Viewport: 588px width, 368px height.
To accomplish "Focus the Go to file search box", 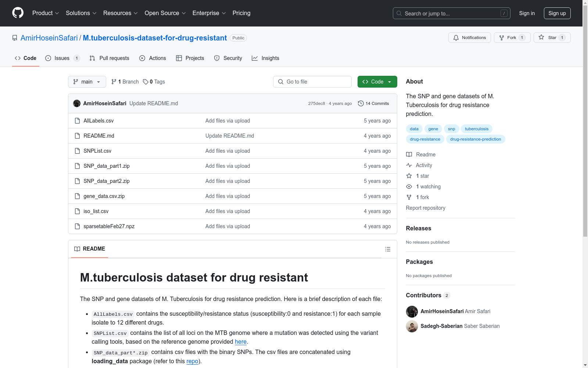I will 312,82.
